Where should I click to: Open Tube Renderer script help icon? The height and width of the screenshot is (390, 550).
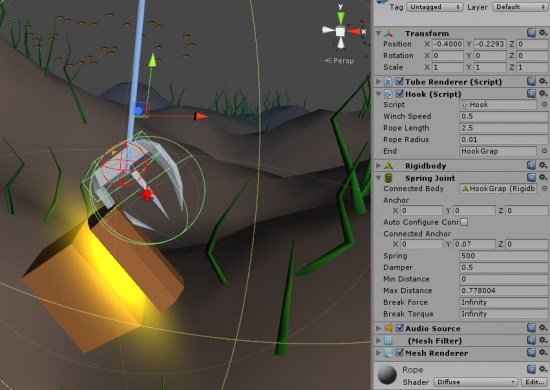coord(531,81)
